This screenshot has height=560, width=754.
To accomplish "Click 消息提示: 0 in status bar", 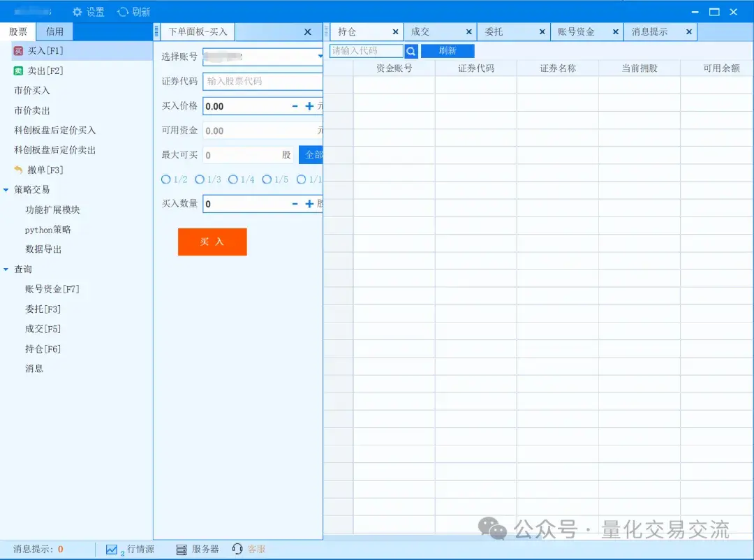I will tap(38, 550).
